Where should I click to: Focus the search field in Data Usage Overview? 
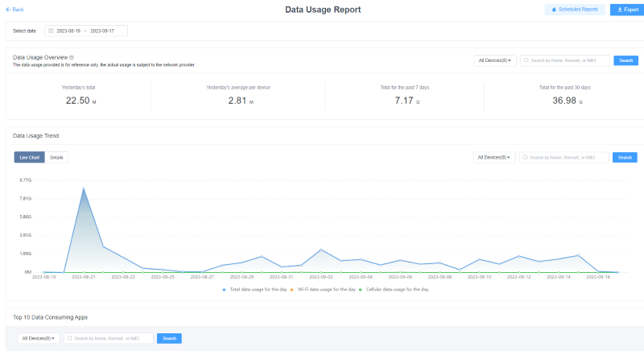pyautogui.click(x=565, y=60)
